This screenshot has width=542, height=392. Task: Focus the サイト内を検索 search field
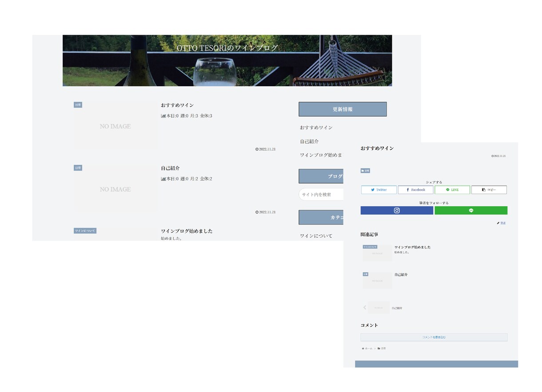(321, 195)
